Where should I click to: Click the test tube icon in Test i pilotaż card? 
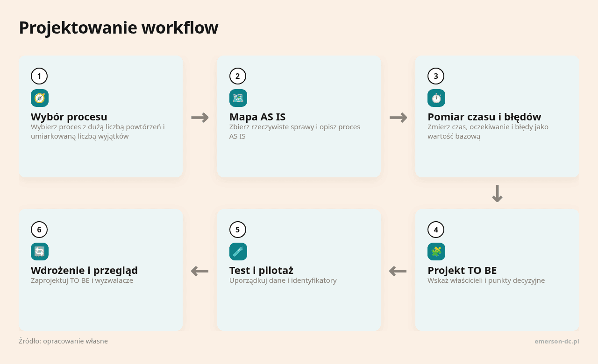click(x=238, y=252)
